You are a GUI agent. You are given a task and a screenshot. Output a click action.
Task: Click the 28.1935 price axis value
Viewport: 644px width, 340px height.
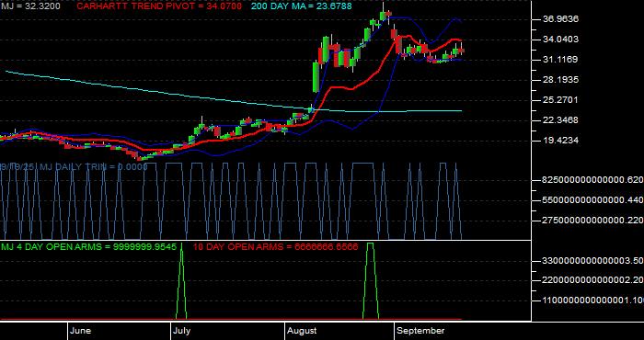coord(559,80)
